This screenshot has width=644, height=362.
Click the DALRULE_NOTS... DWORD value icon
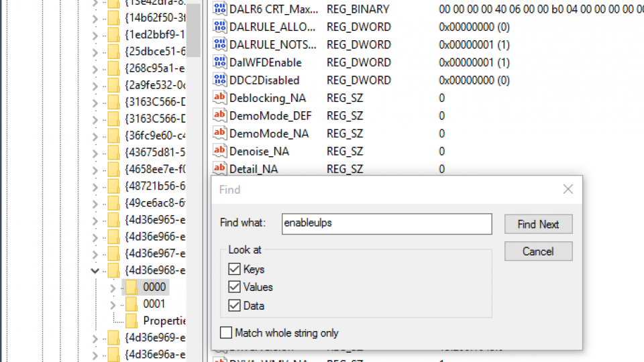tap(220, 44)
